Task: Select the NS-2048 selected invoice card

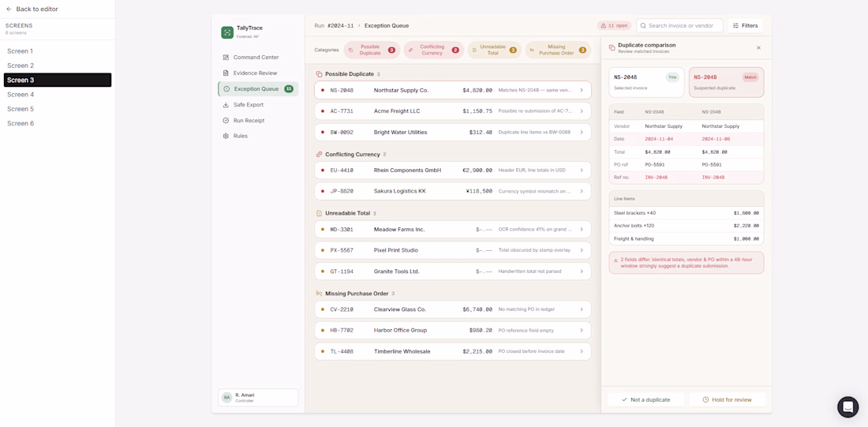Action: (x=646, y=82)
